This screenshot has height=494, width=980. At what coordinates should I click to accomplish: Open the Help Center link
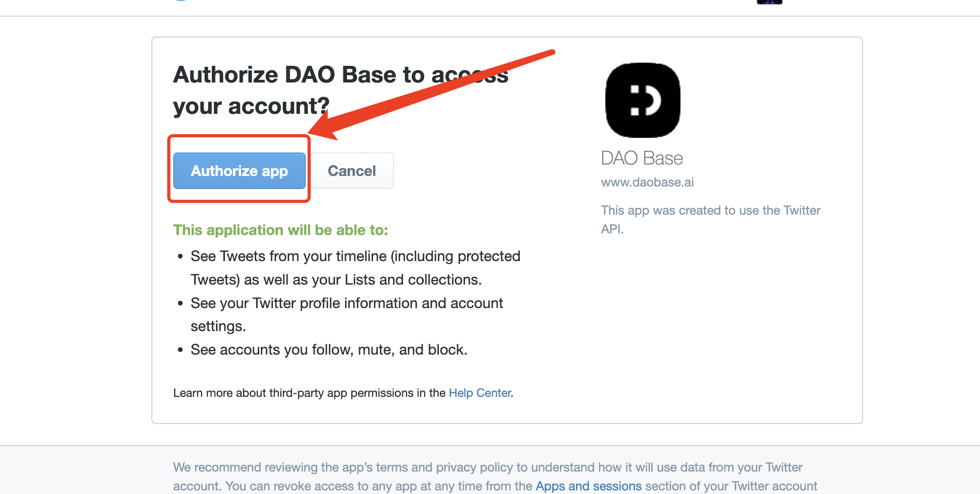coord(480,393)
